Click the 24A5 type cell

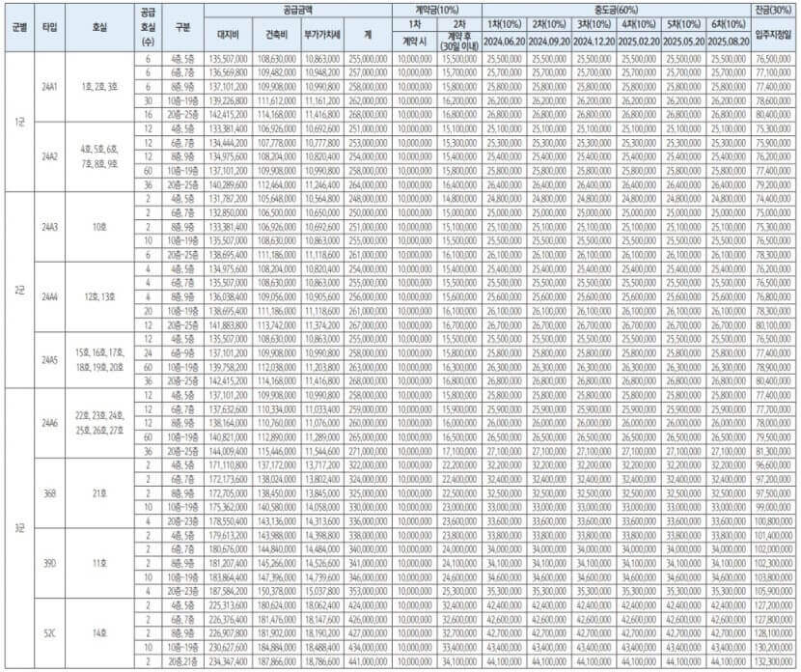coord(50,360)
